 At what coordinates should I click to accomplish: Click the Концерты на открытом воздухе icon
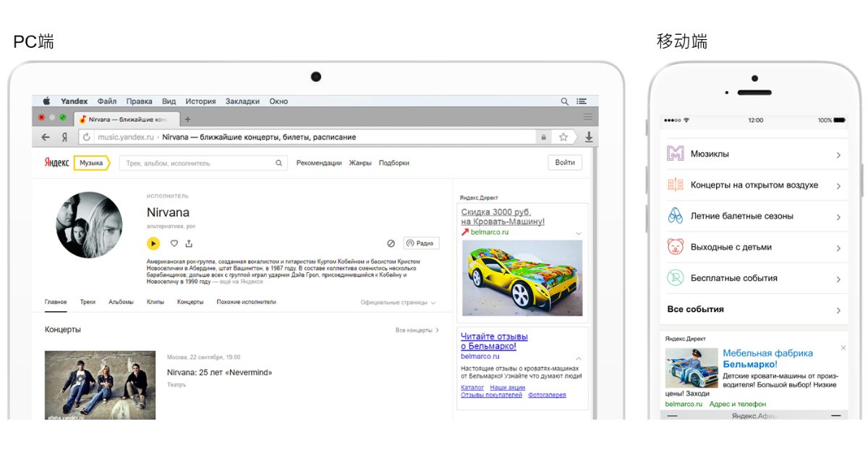click(x=676, y=185)
